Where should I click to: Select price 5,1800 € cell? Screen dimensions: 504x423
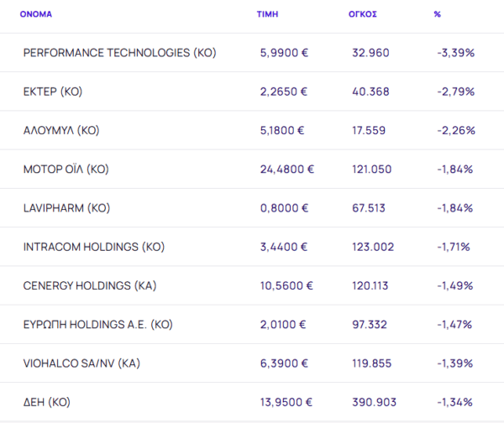282,130
